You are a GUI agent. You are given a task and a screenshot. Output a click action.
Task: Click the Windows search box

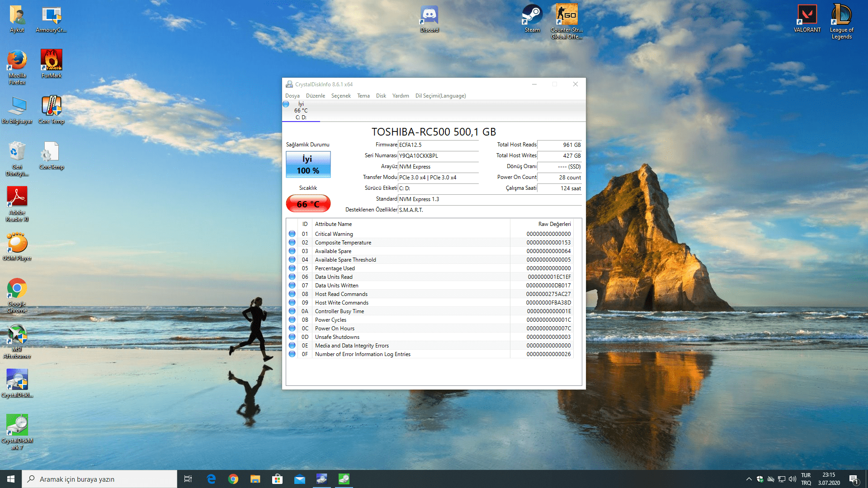[x=99, y=479]
